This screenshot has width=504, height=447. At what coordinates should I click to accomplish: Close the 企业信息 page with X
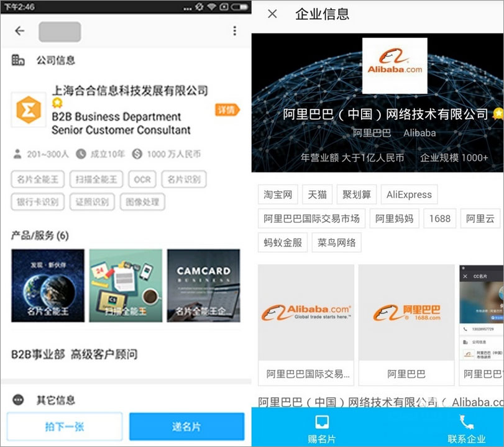coord(272,14)
